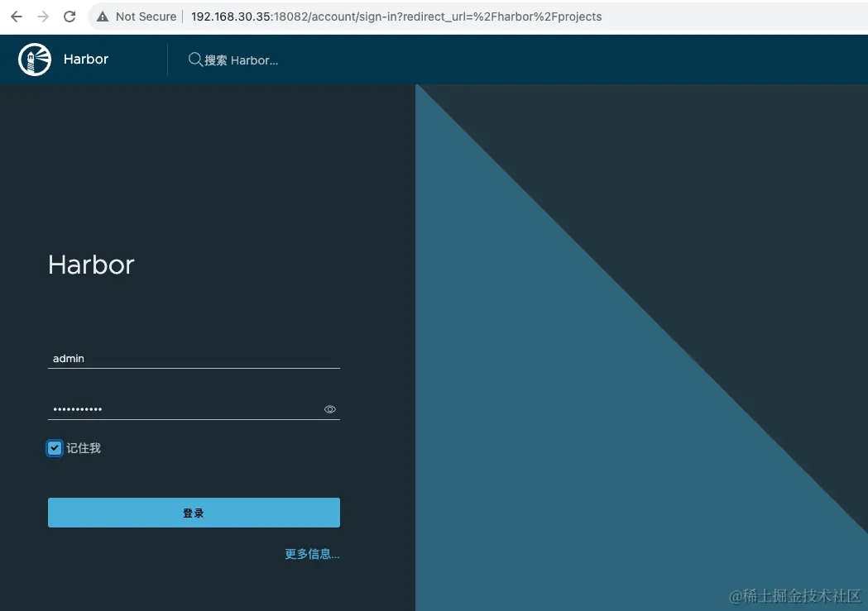Show password with the eye icon
This screenshot has height=611, width=868.
coord(330,409)
